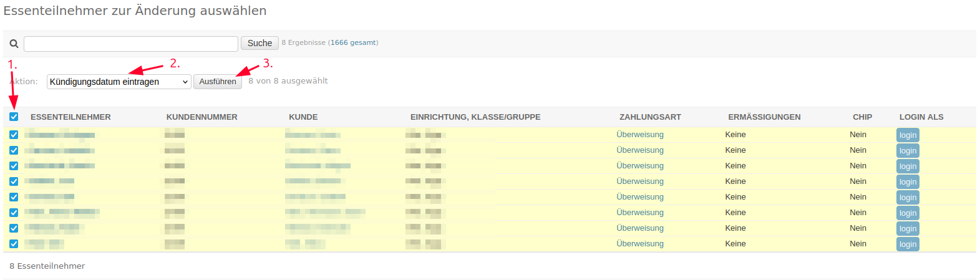
Task: Sort by Kunde column header
Action: [x=303, y=117]
